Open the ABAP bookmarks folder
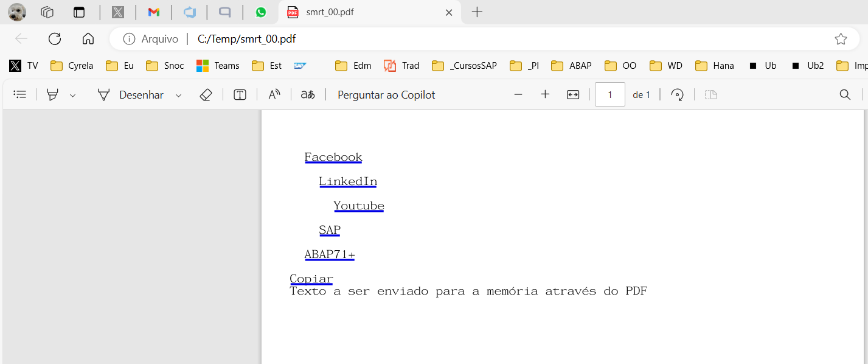This screenshot has height=364, width=868. 571,66
